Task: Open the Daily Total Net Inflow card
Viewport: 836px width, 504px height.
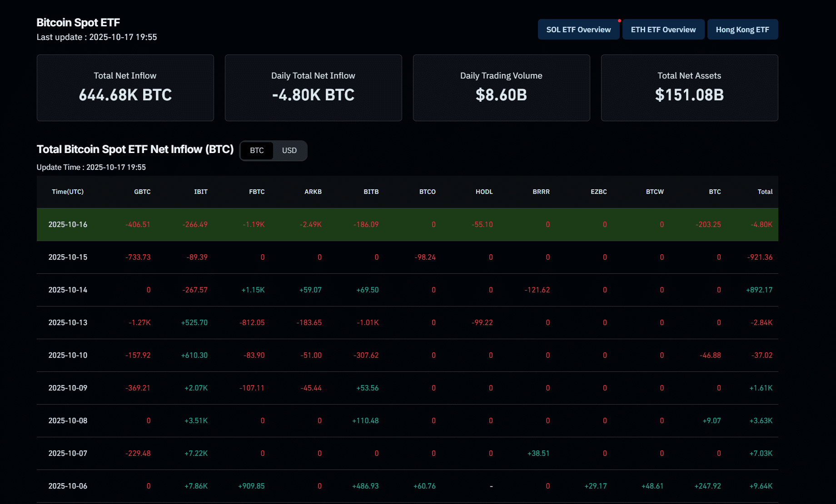Action: coord(313,88)
